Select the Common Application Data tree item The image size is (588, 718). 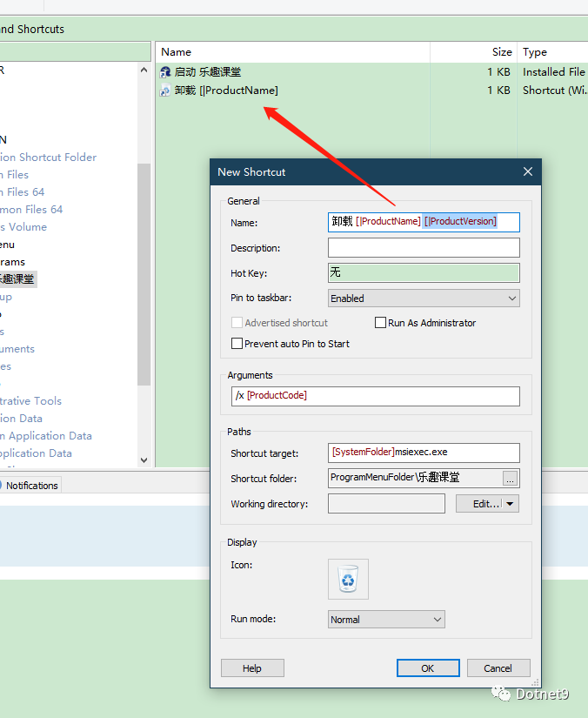pyautogui.click(x=46, y=435)
